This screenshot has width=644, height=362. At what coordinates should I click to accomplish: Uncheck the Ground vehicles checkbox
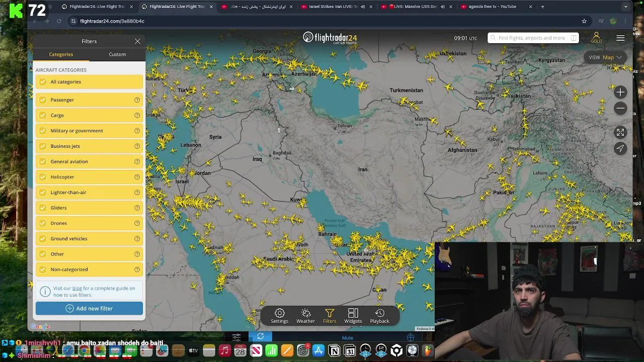(43, 239)
